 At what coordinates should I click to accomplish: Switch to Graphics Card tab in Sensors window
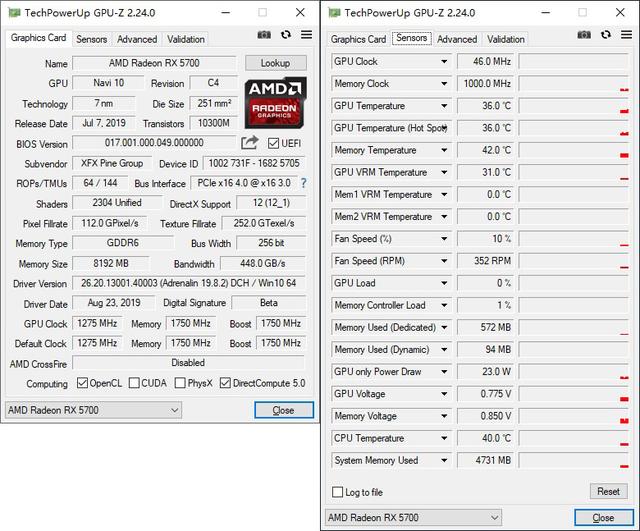coord(358,39)
